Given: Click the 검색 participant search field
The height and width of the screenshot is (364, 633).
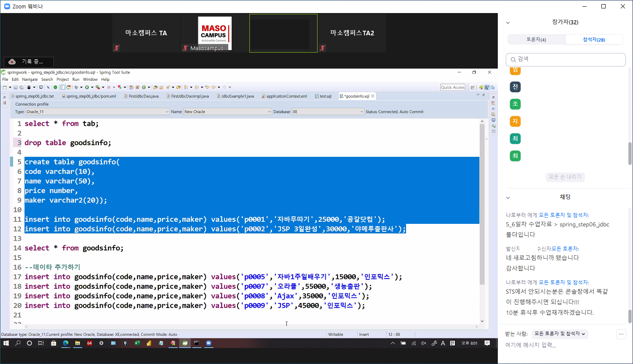Looking at the screenshot, I should [x=566, y=59].
